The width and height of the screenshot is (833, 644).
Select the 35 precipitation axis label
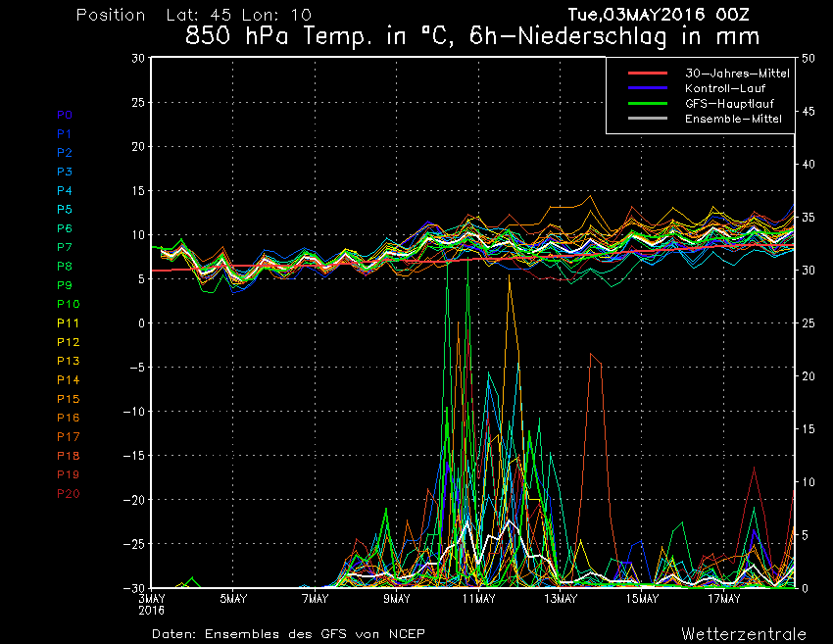pos(808,218)
